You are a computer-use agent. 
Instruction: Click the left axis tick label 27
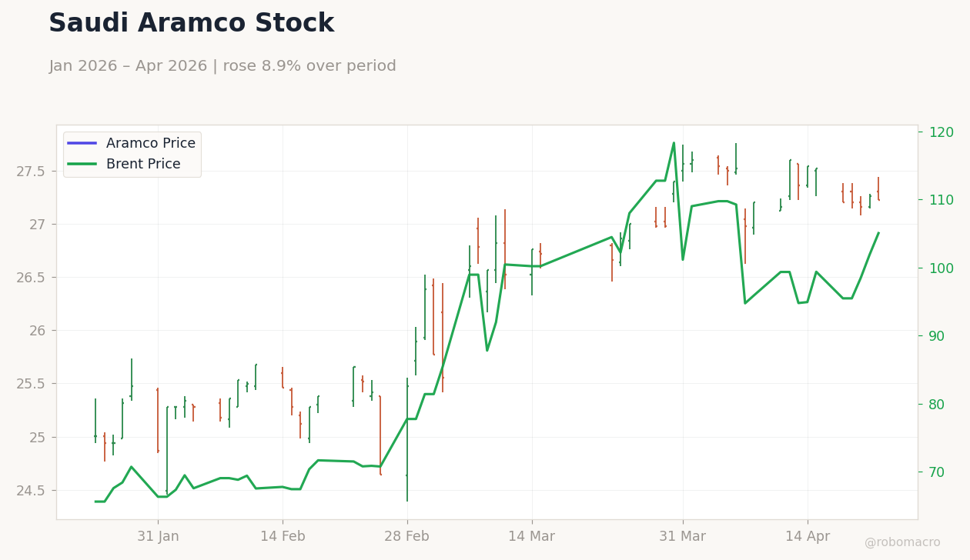38,225
